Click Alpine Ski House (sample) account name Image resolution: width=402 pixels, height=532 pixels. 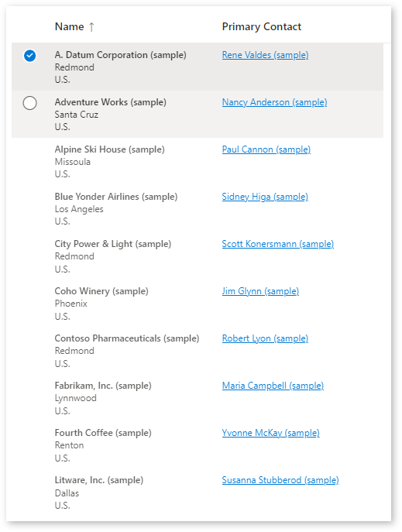pos(109,149)
